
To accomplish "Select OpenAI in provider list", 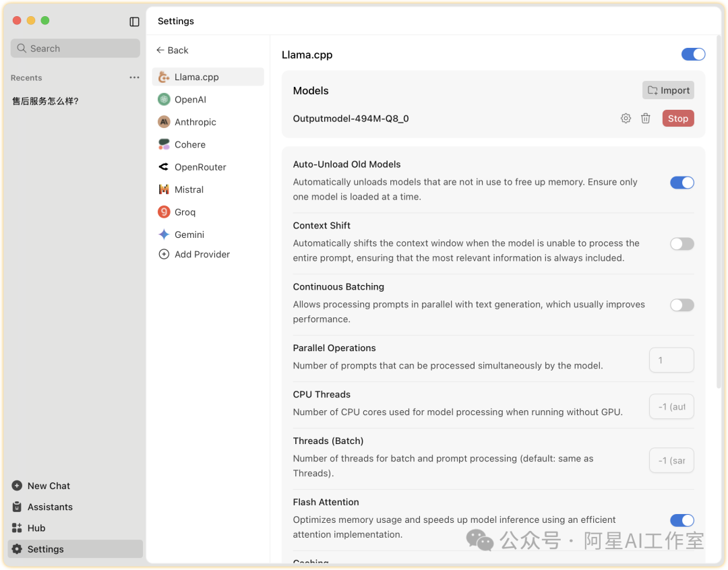I will click(208, 99).
